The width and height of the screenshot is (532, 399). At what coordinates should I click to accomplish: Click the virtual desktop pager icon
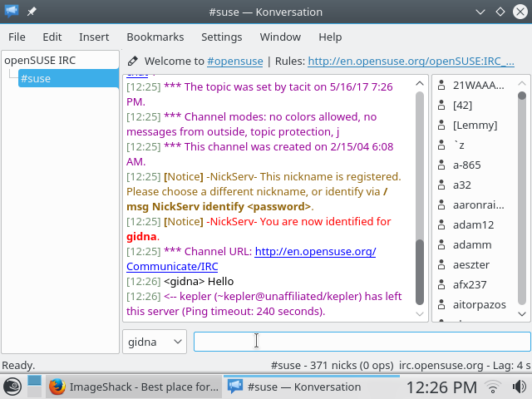[34, 387]
